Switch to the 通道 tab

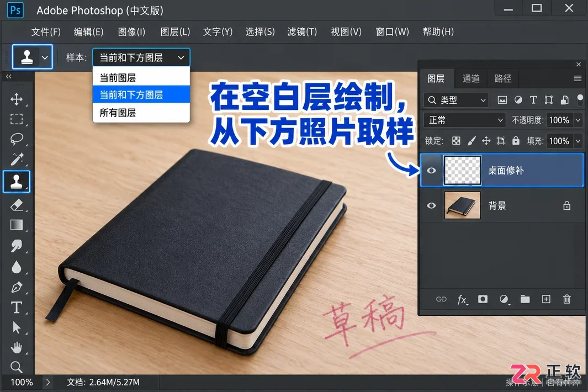[x=470, y=78]
